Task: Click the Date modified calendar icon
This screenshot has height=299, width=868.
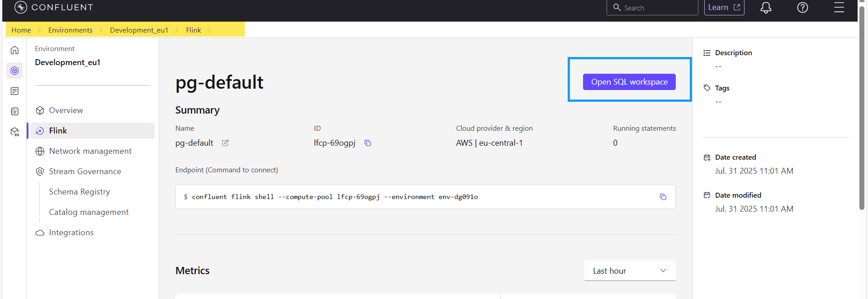Action: pos(707,195)
